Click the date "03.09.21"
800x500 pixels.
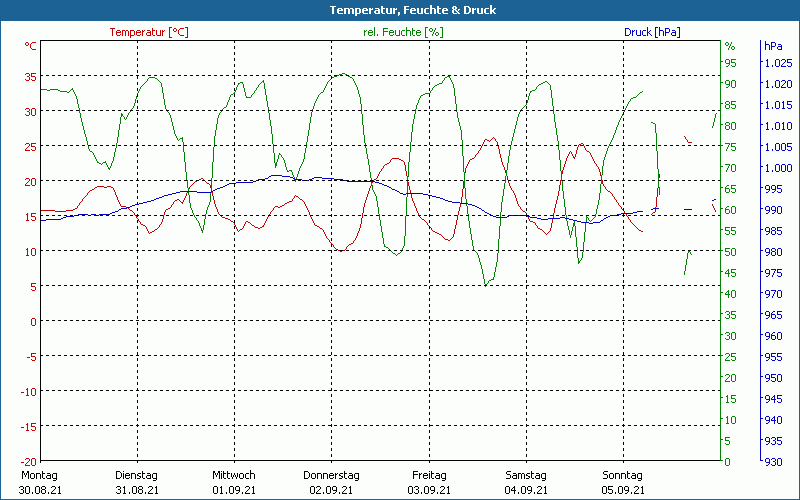click(429, 490)
